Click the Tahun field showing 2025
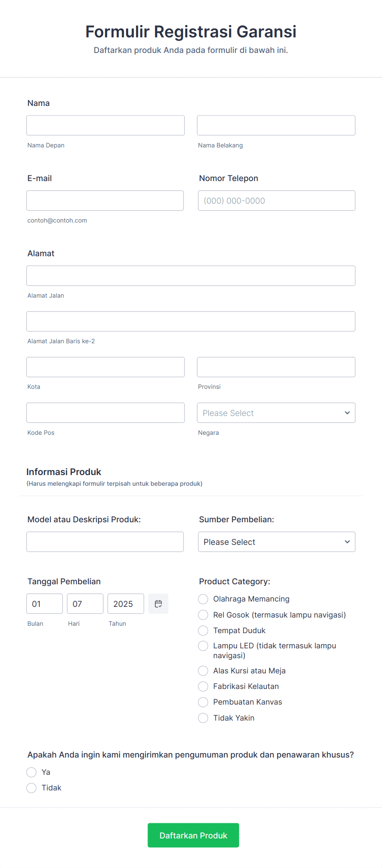This screenshot has width=382, height=868. 125,604
